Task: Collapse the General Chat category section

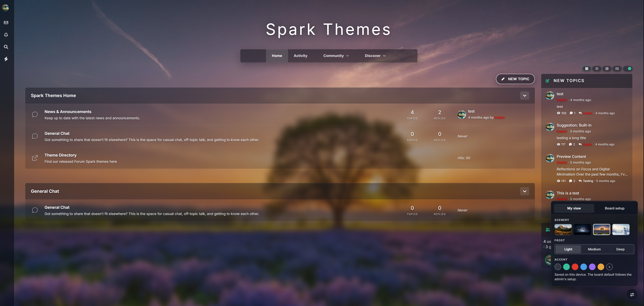Action: (525, 191)
